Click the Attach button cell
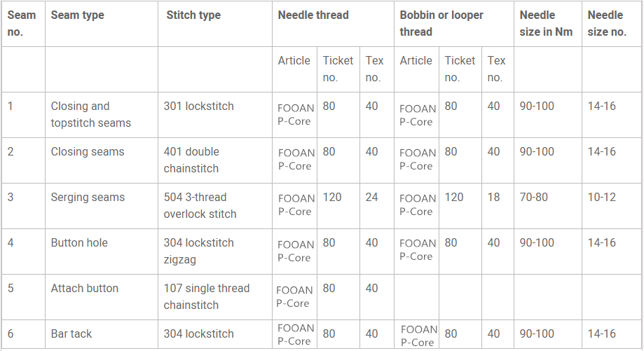 click(102, 297)
